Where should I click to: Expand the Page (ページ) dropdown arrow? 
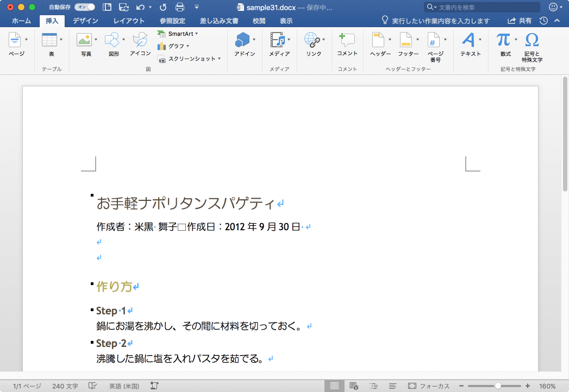[x=26, y=40]
